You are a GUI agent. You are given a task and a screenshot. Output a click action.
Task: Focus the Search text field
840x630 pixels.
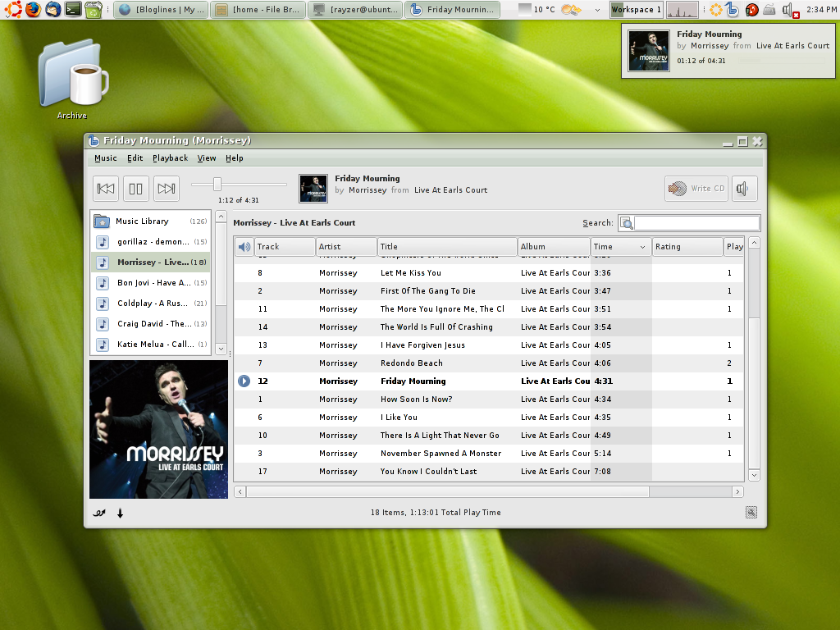696,223
